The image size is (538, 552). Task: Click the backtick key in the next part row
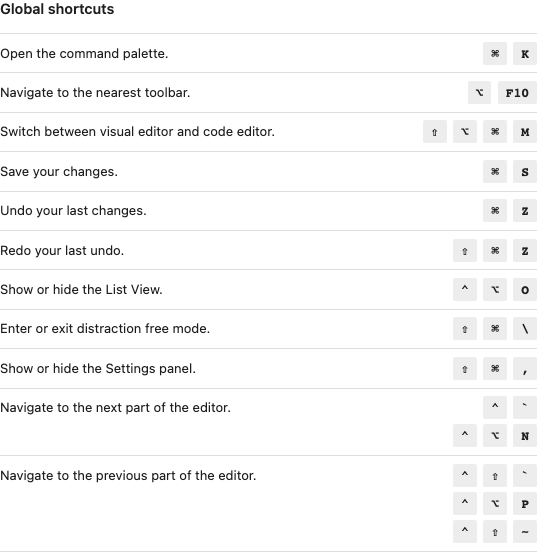tap(525, 407)
